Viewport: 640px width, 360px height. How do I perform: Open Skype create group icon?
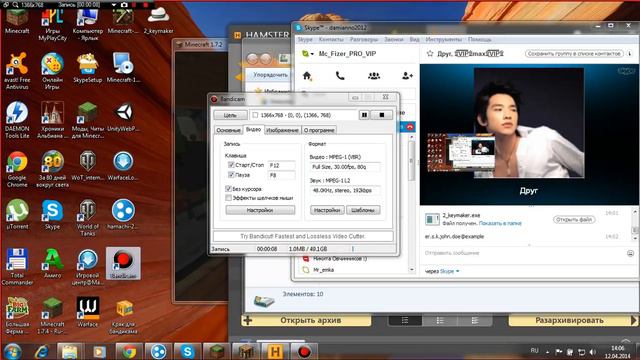(x=374, y=76)
